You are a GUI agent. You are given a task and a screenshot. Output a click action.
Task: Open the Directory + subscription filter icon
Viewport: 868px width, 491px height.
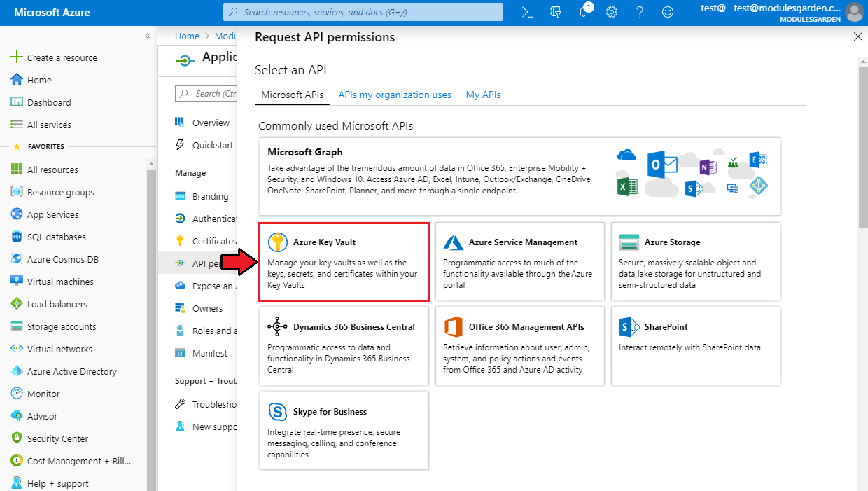[x=556, y=12]
